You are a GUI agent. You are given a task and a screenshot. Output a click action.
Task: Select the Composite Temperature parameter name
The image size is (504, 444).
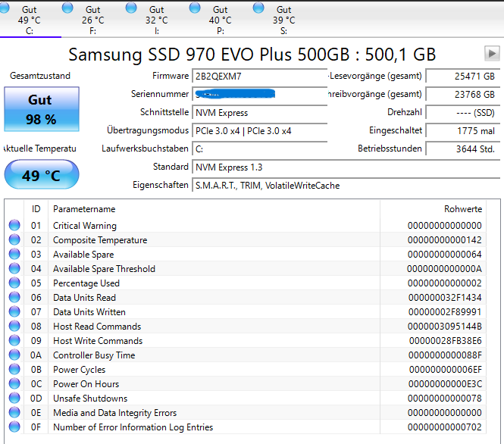[x=100, y=240]
